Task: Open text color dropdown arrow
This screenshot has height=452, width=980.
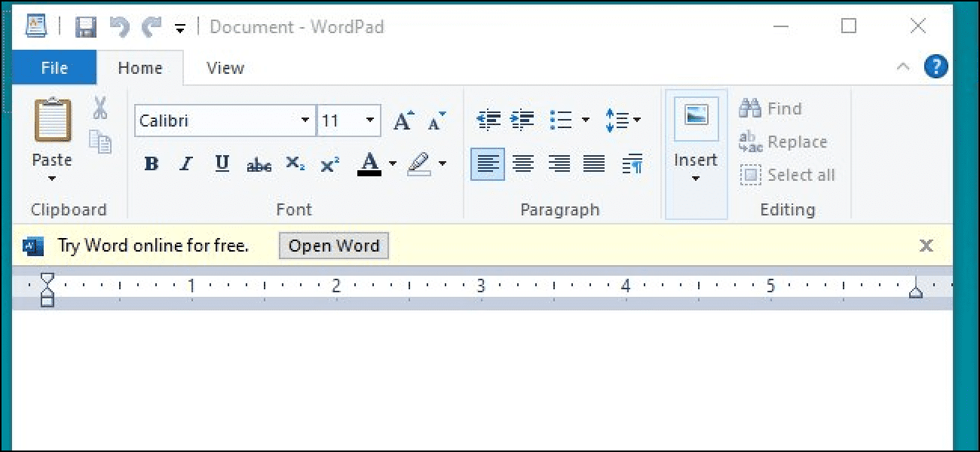Action: (x=393, y=163)
